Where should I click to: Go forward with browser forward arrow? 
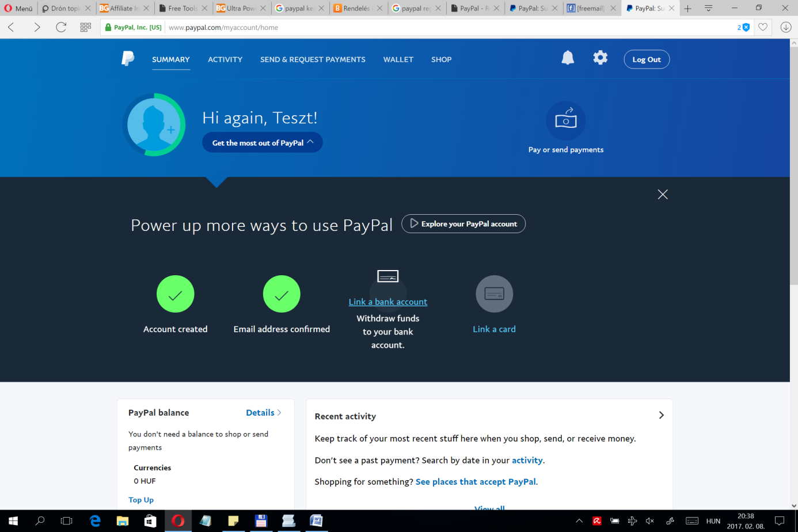pyautogui.click(x=37, y=27)
